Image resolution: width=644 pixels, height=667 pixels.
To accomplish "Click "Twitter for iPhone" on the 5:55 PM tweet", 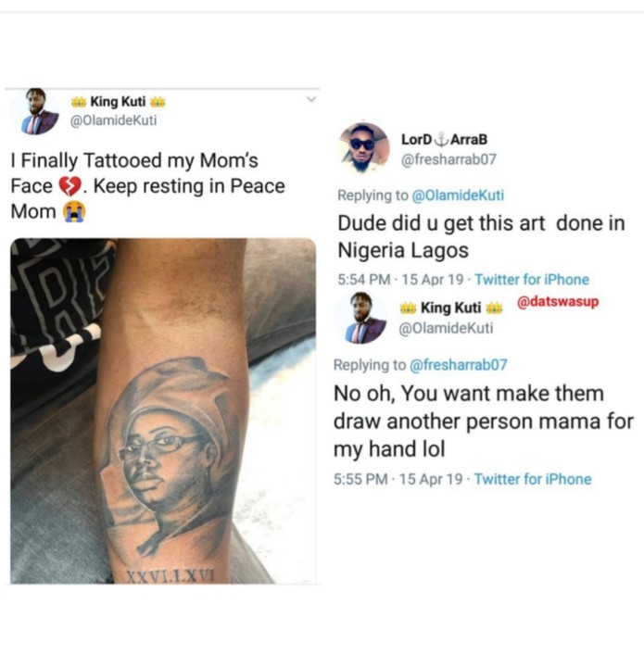I will 532,479.
